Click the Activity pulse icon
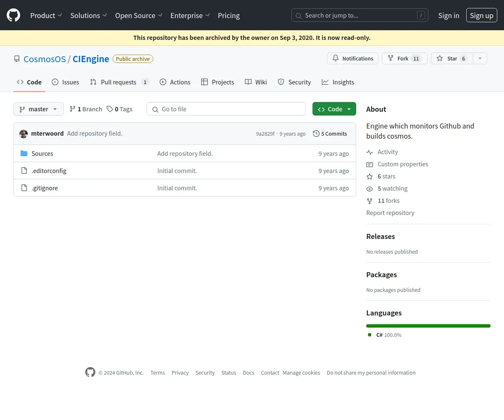Viewport: 504px width, 420px height. [x=370, y=152]
